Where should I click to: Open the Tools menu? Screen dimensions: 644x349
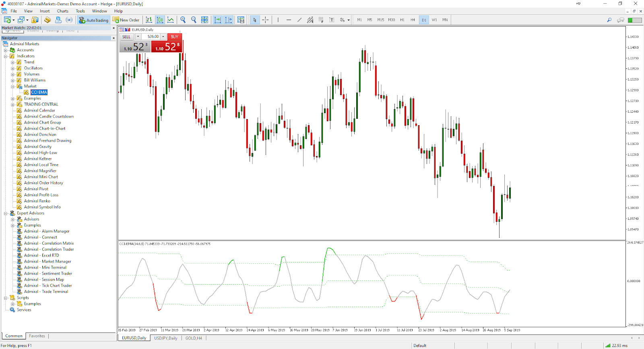pyautogui.click(x=80, y=11)
